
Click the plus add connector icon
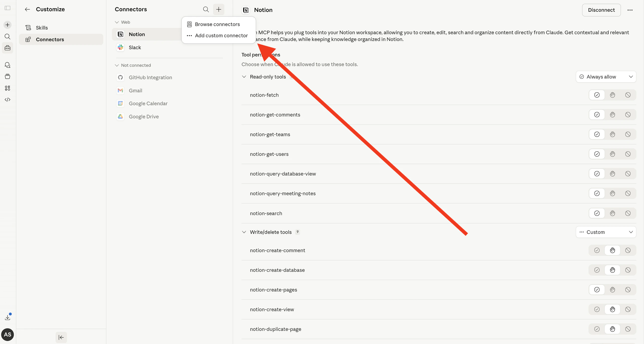coord(218,9)
